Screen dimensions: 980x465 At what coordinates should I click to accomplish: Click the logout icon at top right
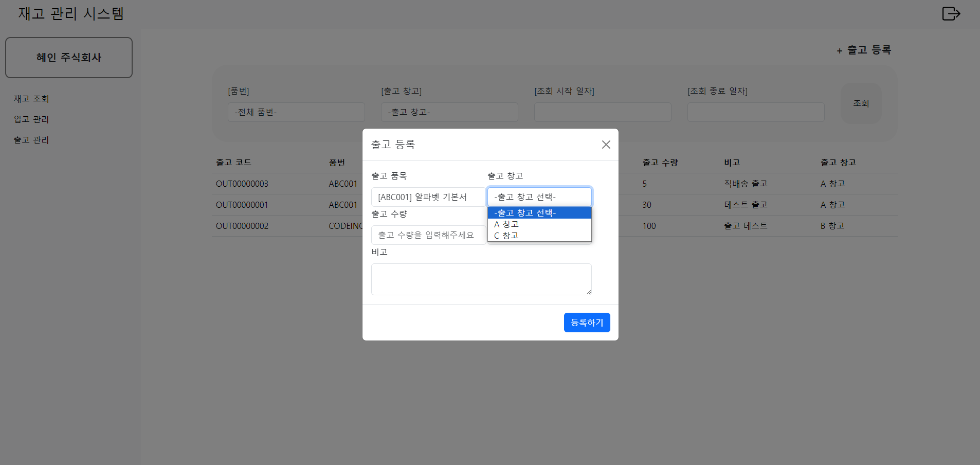pyautogui.click(x=951, y=13)
